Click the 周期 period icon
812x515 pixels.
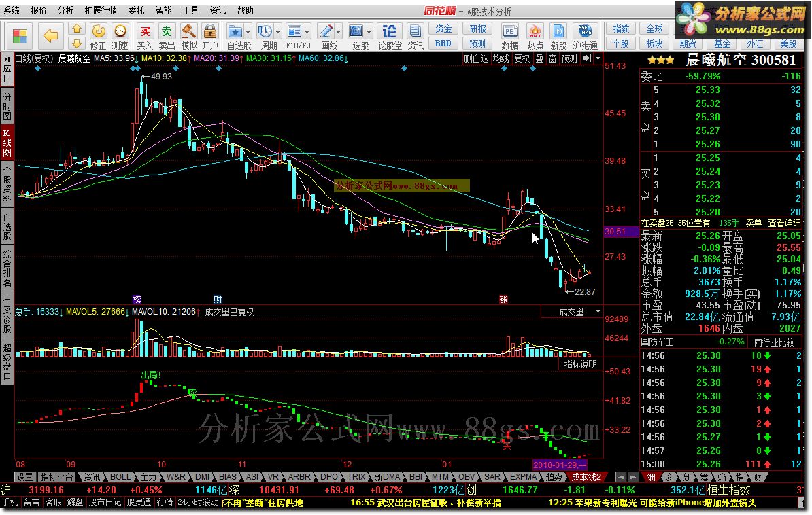pyautogui.click(x=265, y=32)
